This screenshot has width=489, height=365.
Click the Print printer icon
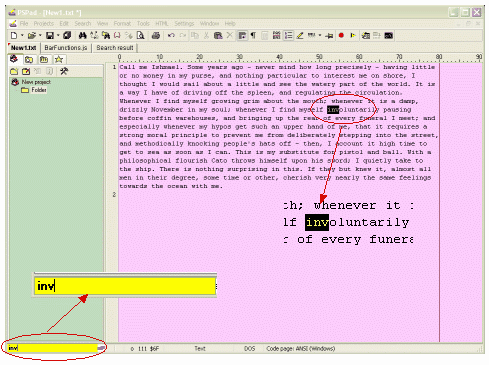click(156, 35)
